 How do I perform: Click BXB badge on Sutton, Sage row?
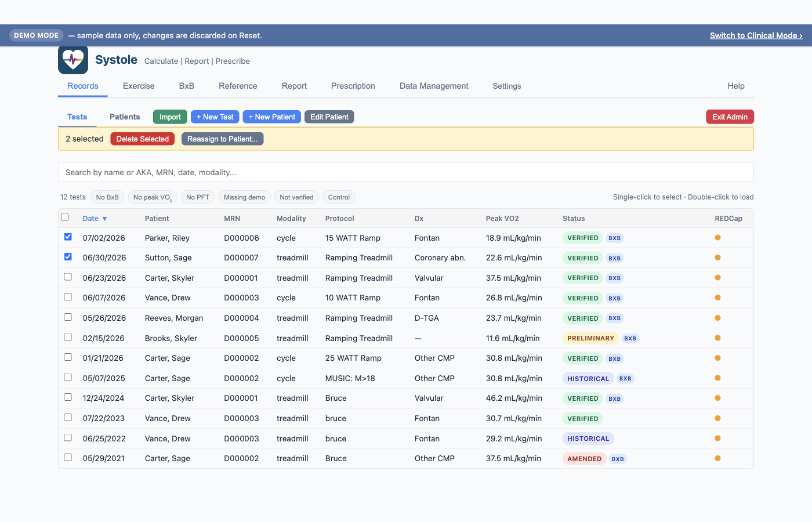614,258
